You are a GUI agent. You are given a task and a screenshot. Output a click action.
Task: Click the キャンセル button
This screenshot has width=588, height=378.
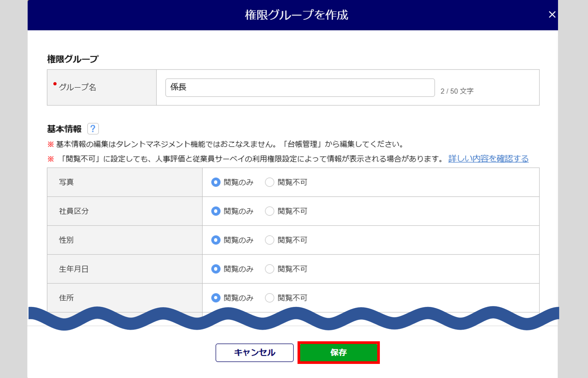coord(254,352)
